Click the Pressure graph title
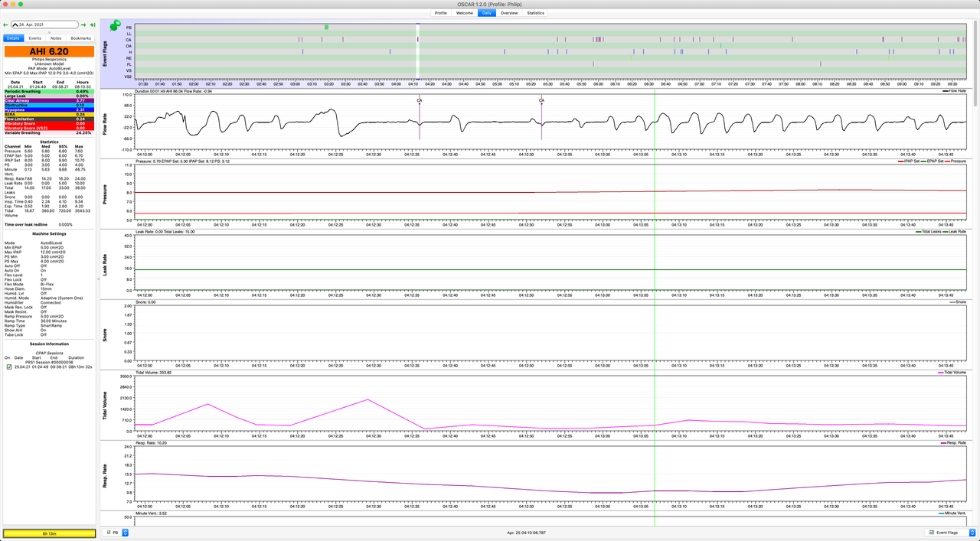Image resolution: width=980 pixels, height=541 pixels. point(106,194)
